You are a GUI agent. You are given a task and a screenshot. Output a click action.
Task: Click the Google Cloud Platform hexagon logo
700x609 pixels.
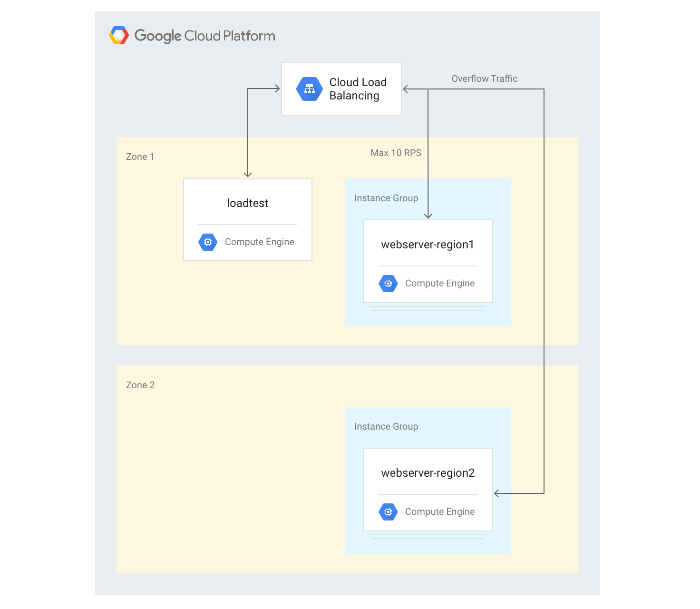119,35
